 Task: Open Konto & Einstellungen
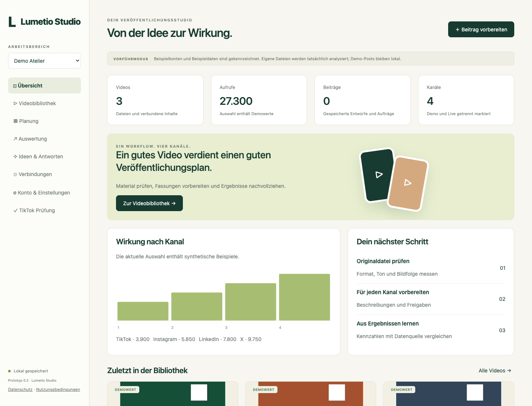coord(44,193)
